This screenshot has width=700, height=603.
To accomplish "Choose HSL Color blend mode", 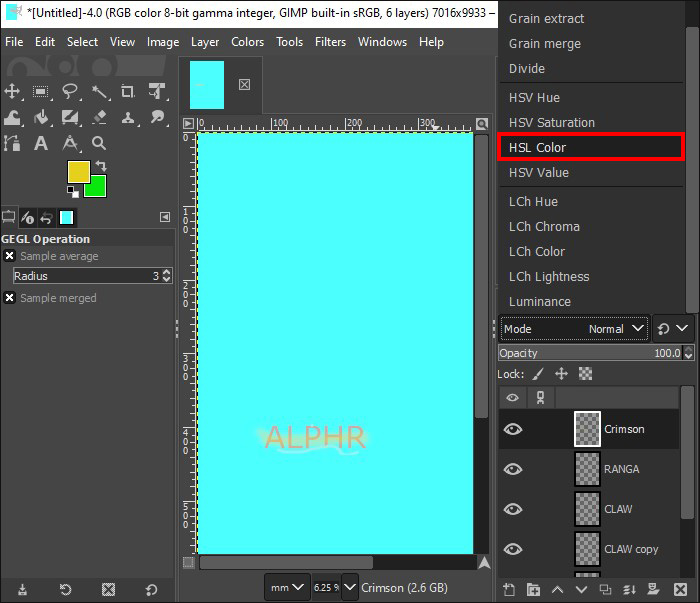I will pos(591,147).
